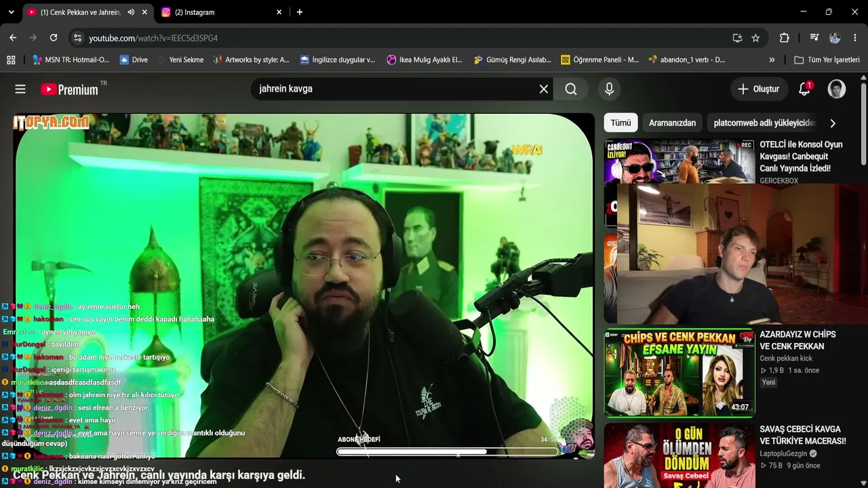The width and height of the screenshot is (868, 488).
Task: Run the YouTube search magnifier button
Action: coord(571,89)
